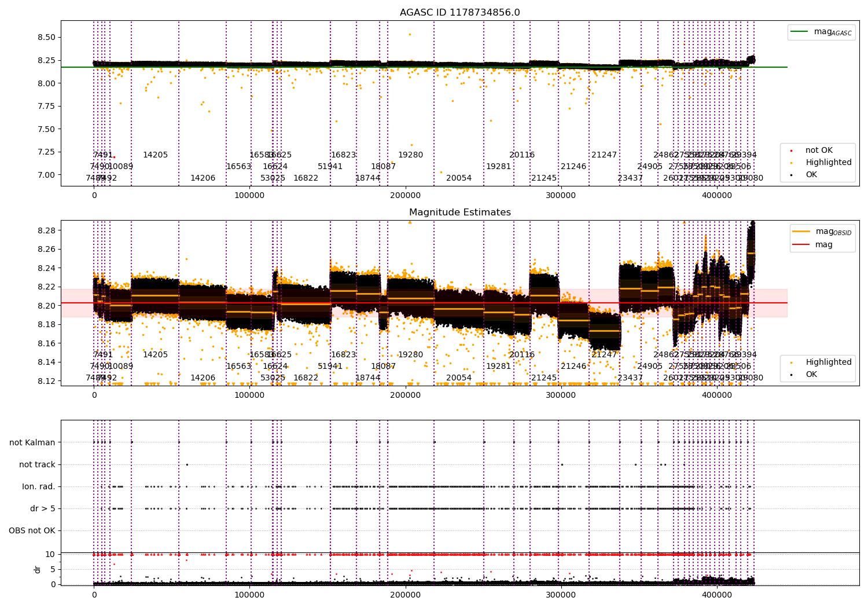Click the 7.75 y-axis tick label
868x608 pixels.
pos(46,107)
